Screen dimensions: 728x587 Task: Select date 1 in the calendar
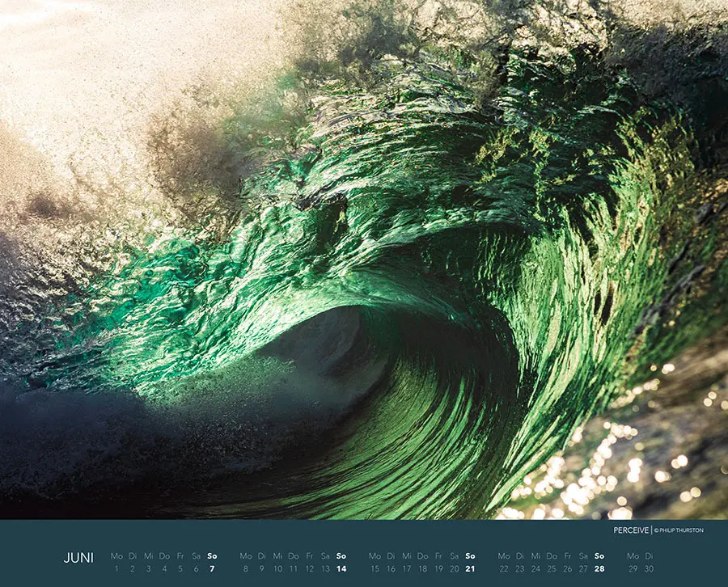coord(116,568)
